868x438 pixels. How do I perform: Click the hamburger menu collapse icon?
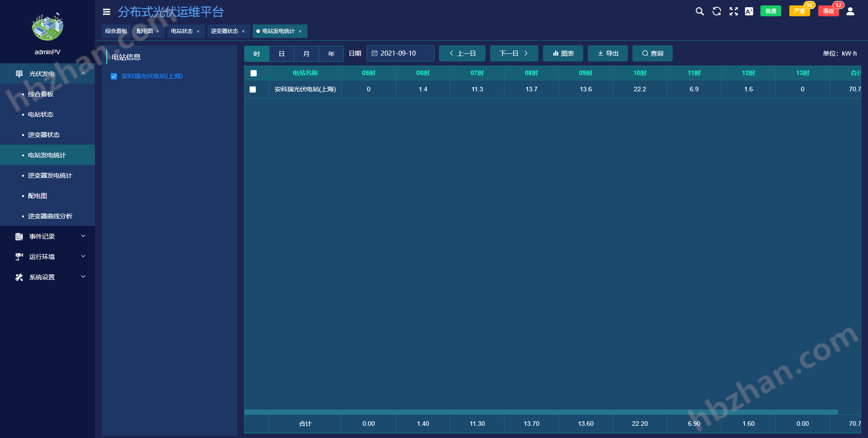click(107, 12)
